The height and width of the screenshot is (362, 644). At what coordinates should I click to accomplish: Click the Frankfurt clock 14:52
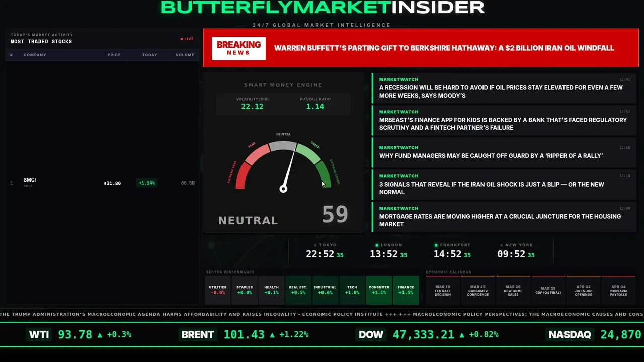pyautogui.click(x=448, y=254)
